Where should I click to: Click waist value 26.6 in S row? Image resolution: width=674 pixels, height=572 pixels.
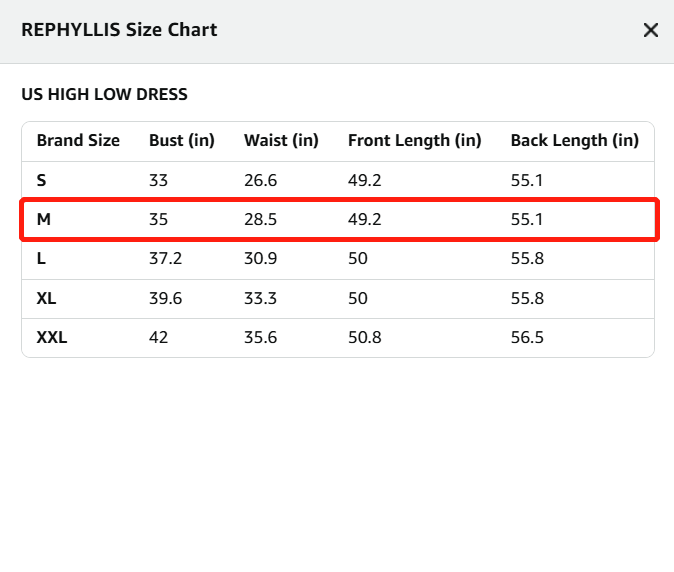tap(260, 180)
